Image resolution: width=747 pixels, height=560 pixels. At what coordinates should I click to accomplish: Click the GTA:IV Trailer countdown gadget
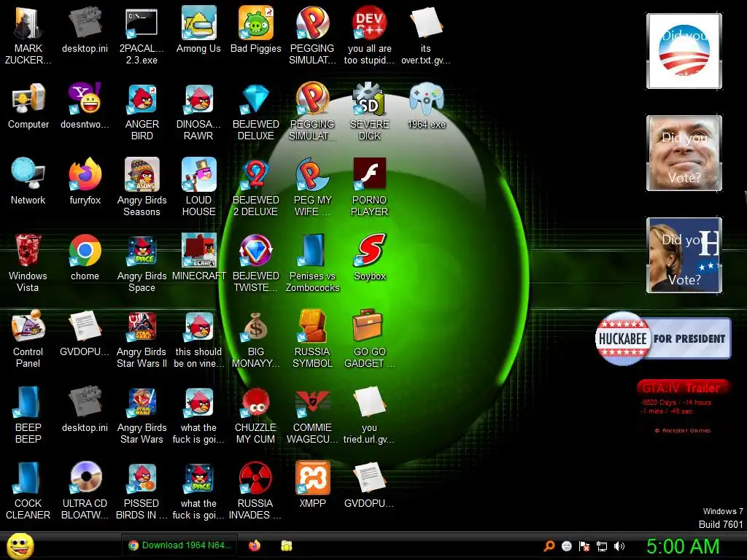(x=683, y=407)
